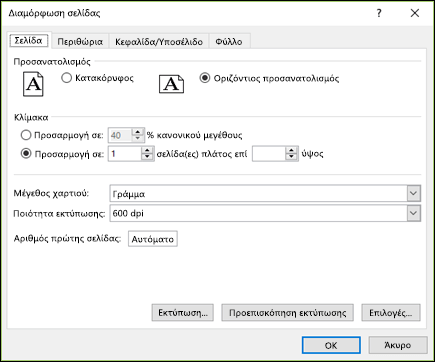The height and width of the screenshot is (362, 435).
Task: Click the Γράμμα paper size combo box
Action: pos(265,194)
